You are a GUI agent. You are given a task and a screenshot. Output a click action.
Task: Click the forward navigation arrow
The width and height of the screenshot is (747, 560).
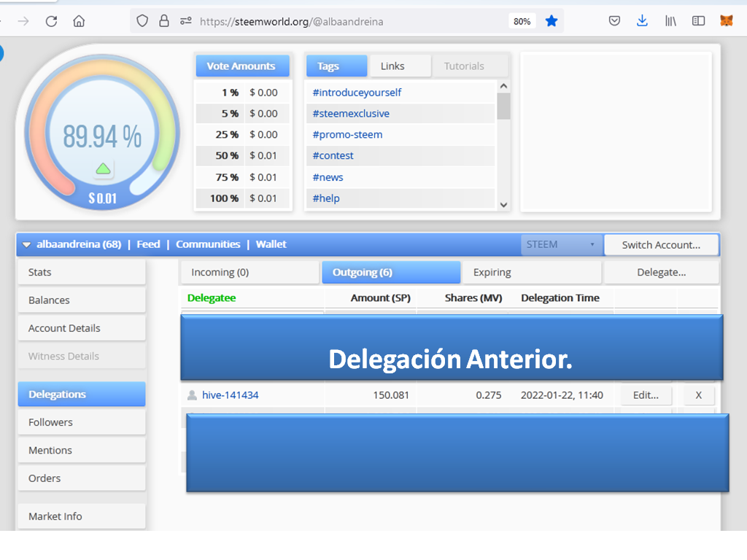[x=23, y=21]
